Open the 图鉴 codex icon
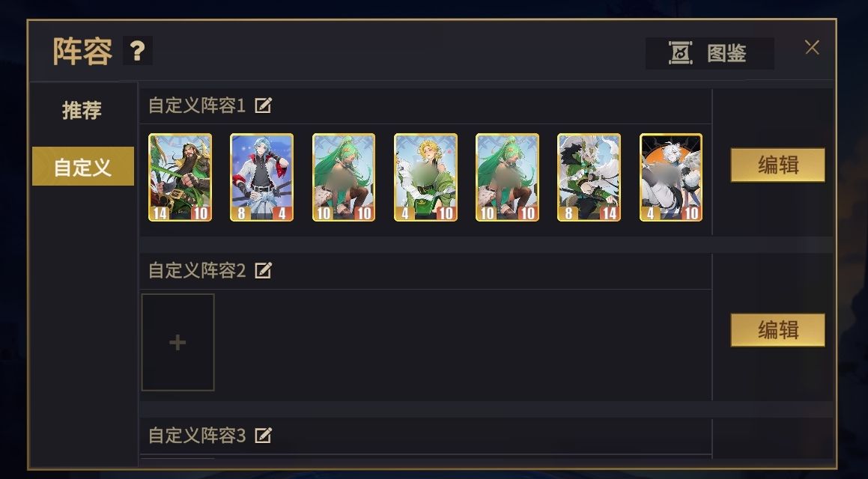Viewport: 868px width, 479px height. (680, 53)
